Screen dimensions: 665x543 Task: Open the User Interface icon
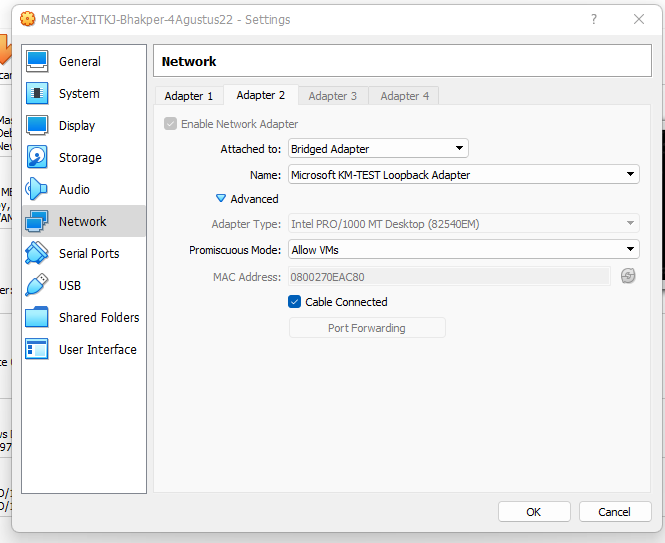(37, 349)
